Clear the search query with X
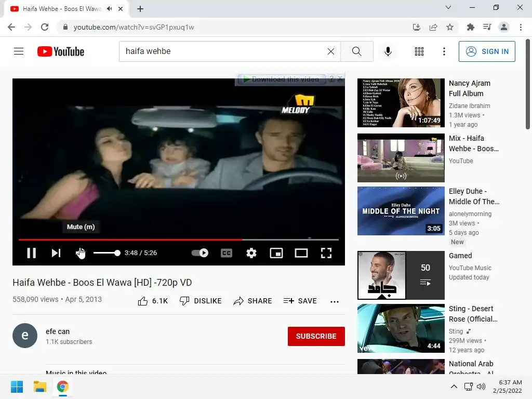Screen dimensions: 532x399 [x=331, y=51]
